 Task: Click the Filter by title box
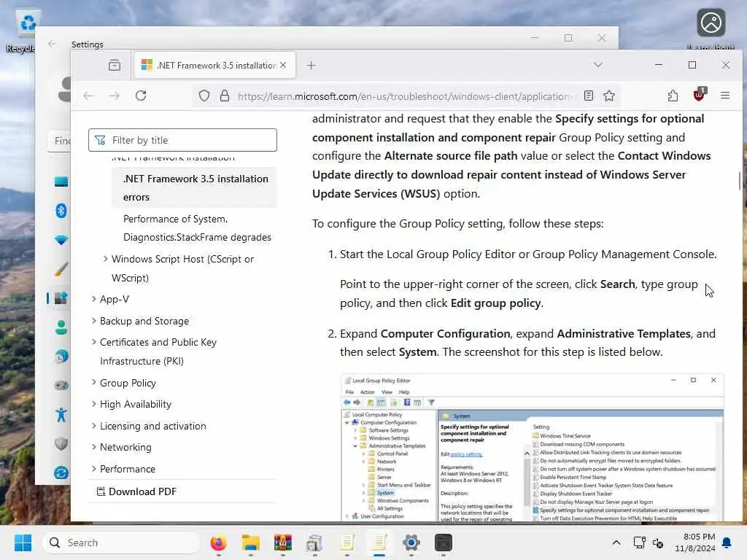tap(182, 140)
